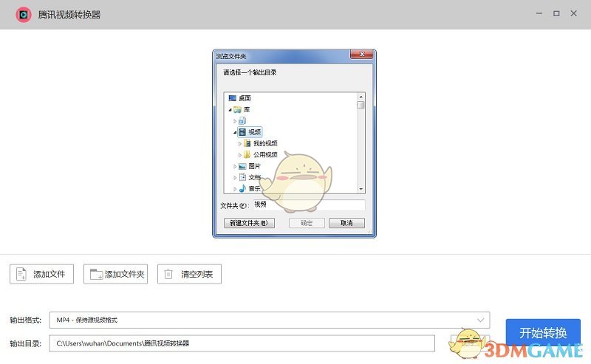
Task: Select the 视频 tree item
Action: click(254, 132)
